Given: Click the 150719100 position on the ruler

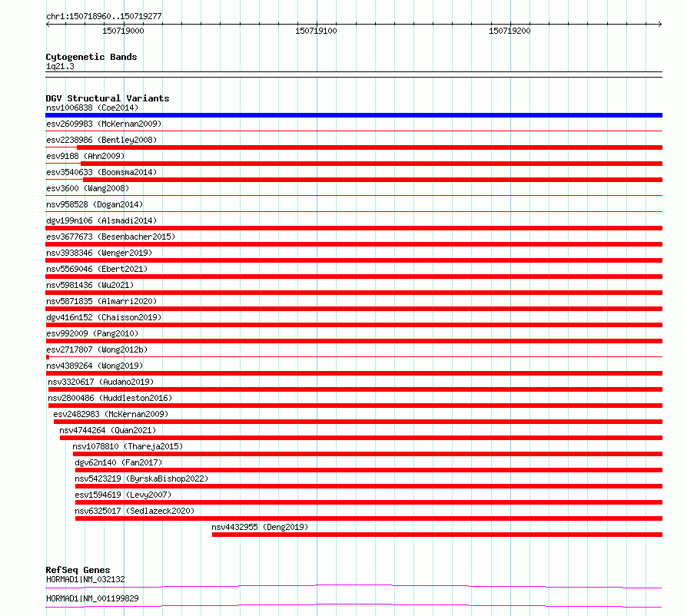Looking at the screenshot, I should (x=317, y=31).
